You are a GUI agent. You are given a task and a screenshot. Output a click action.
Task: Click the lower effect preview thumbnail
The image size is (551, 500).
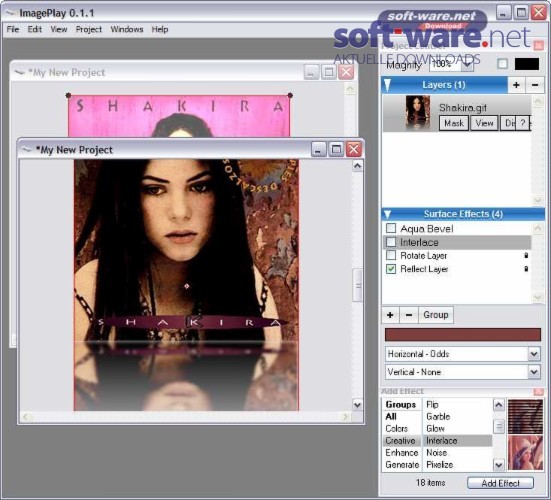click(x=525, y=453)
